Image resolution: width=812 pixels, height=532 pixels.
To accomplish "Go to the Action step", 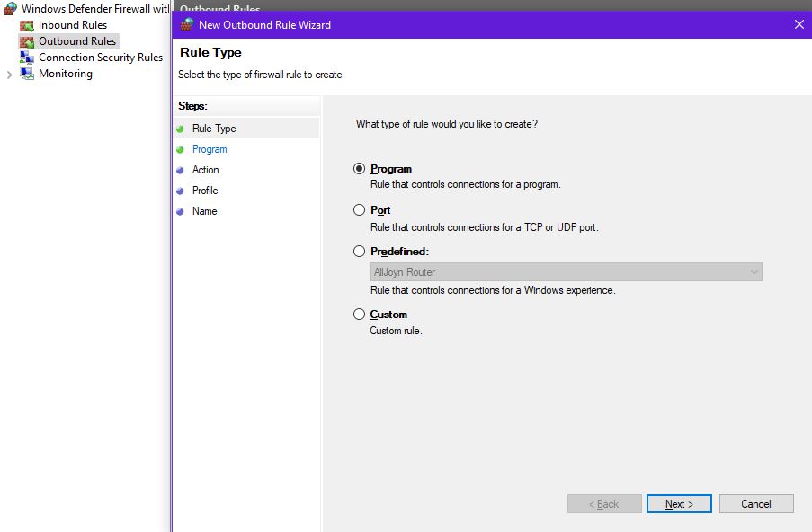I will 206,170.
